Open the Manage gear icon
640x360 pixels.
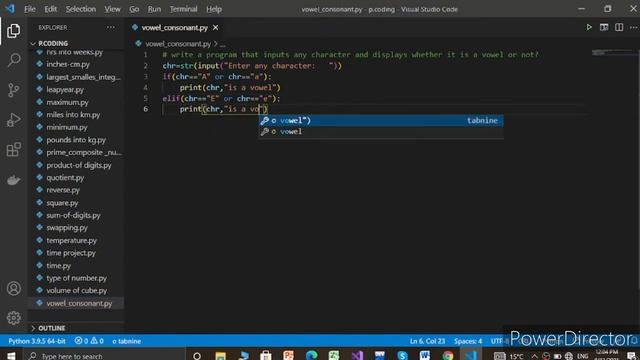click(x=13, y=318)
